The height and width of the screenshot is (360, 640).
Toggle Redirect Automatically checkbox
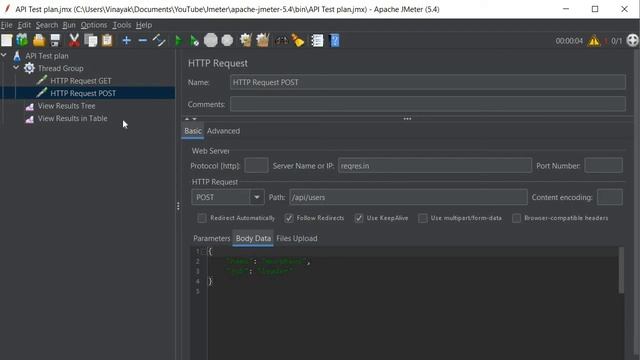tap(202, 218)
